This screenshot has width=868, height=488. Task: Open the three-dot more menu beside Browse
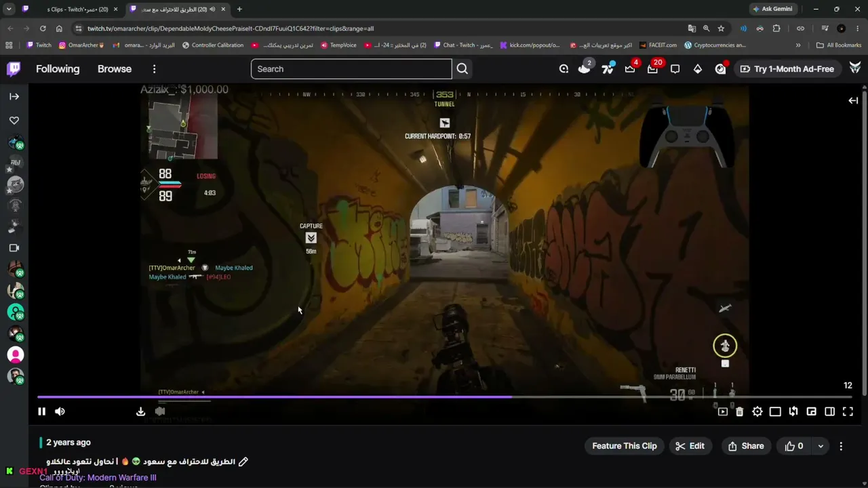154,69
